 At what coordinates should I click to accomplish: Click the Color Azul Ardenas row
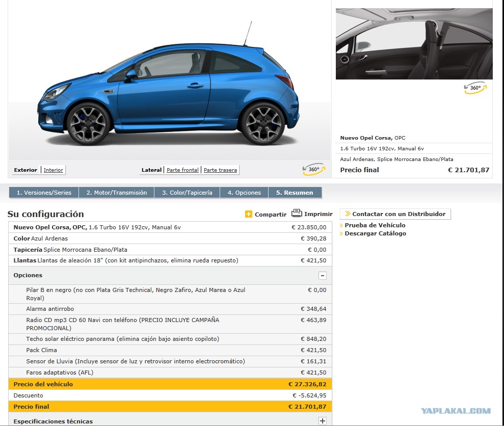click(170, 238)
